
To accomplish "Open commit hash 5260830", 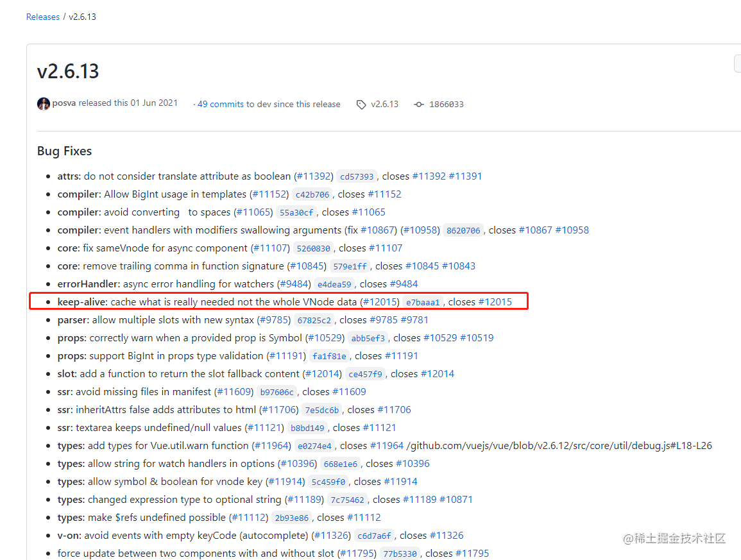I will (x=313, y=249).
